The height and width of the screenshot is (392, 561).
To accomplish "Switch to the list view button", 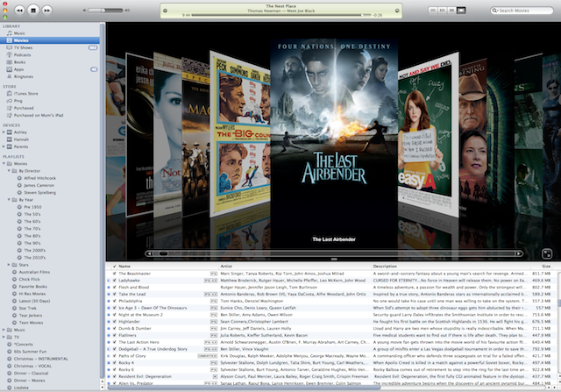I will (433, 11).
